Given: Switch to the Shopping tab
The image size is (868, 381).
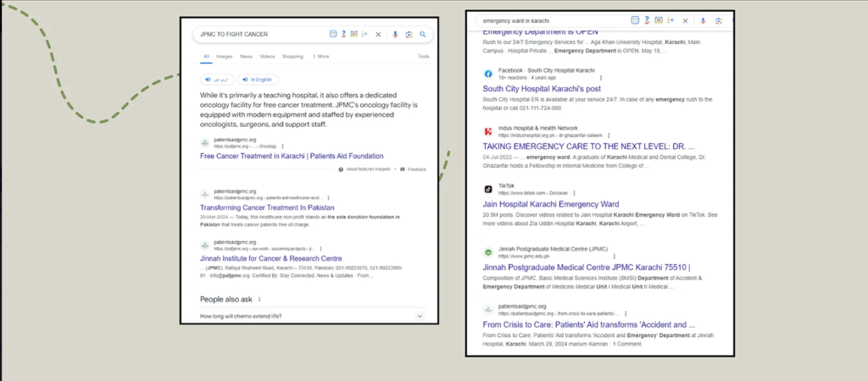Looking at the screenshot, I should (292, 57).
